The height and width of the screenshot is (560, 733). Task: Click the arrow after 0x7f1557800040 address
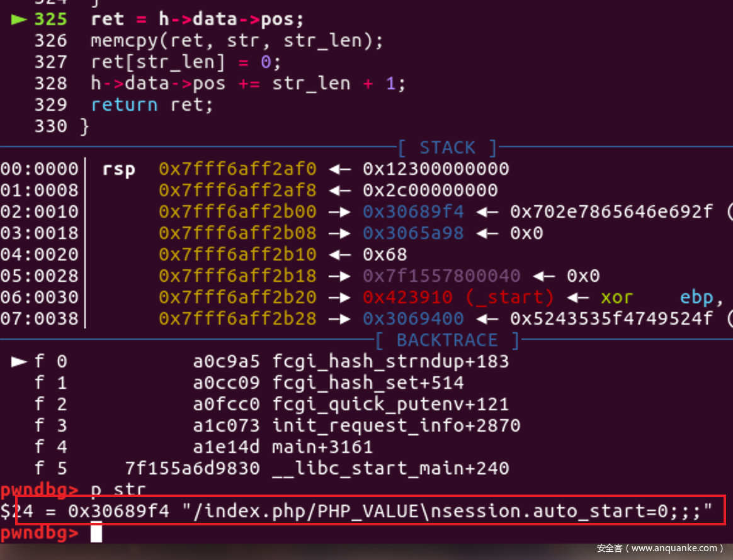click(543, 276)
